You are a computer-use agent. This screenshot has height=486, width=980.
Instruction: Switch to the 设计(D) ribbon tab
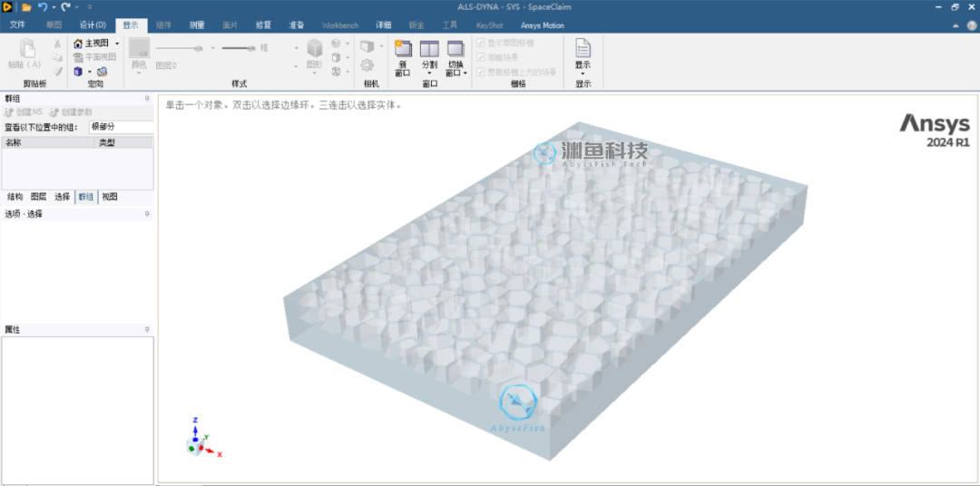[x=93, y=25]
